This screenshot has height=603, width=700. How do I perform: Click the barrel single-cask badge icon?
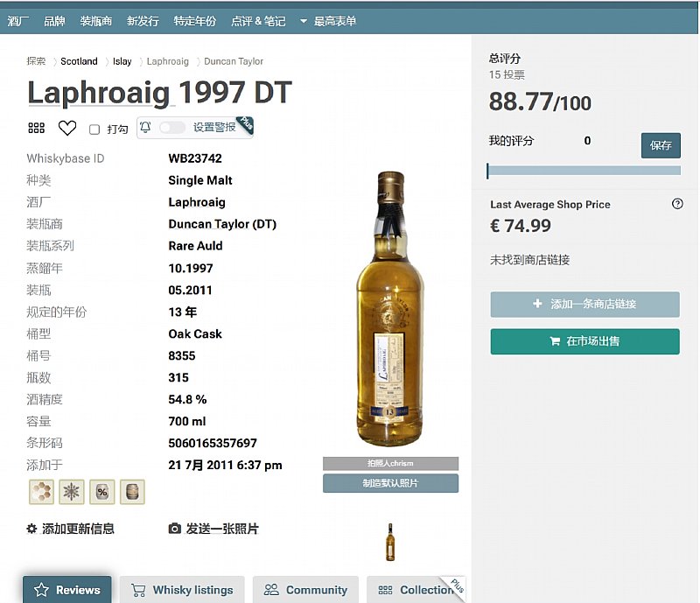point(131,492)
